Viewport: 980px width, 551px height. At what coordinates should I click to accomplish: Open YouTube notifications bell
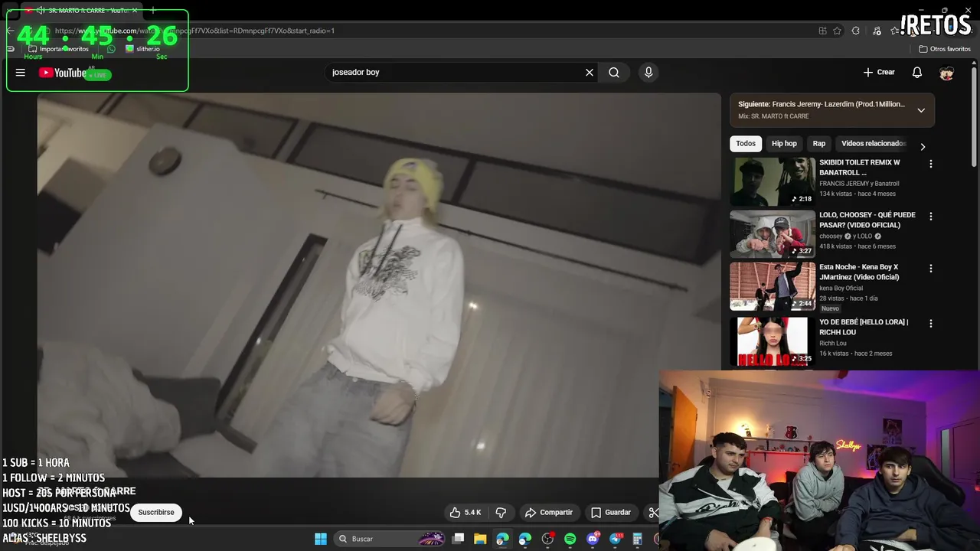917,73
